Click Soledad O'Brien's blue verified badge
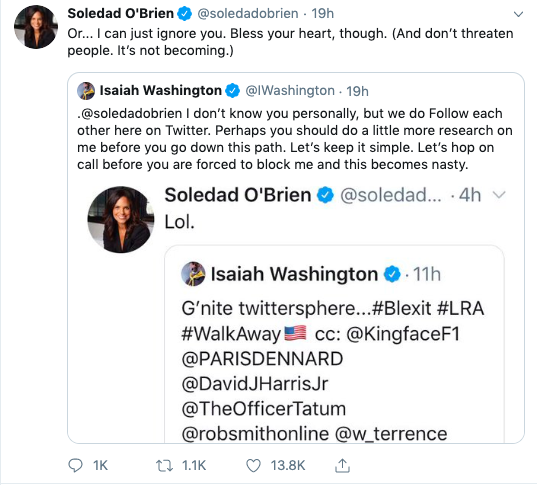Viewport: 537px width, 485px height. coord(185,14)
